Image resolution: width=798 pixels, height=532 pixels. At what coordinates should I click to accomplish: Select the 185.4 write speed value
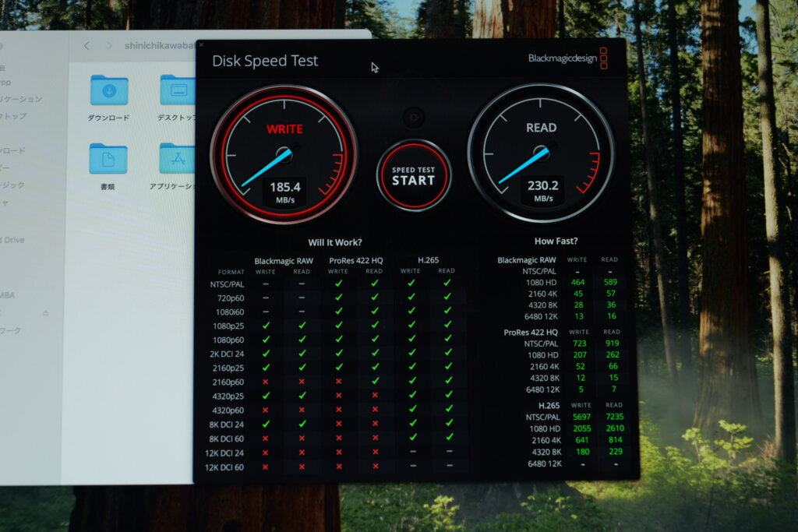(x=285, y=187)
